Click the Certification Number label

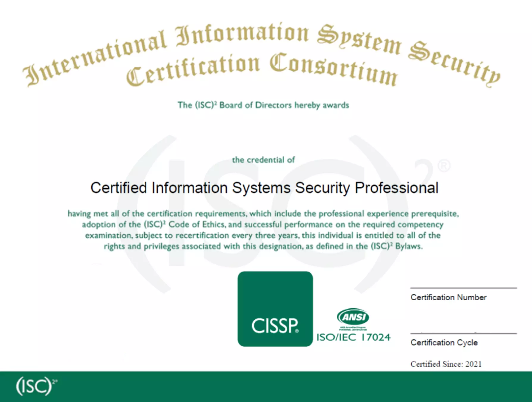[x=448, y=297]
